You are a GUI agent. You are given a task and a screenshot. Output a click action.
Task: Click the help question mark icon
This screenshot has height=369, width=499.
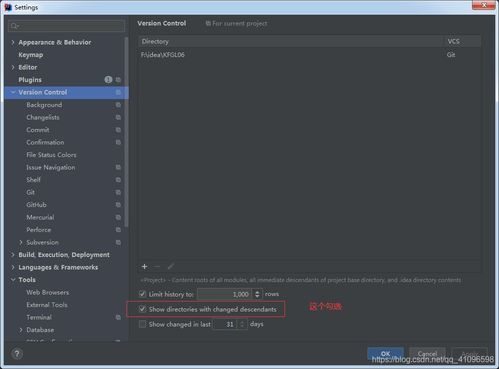[x=17, y=354]
